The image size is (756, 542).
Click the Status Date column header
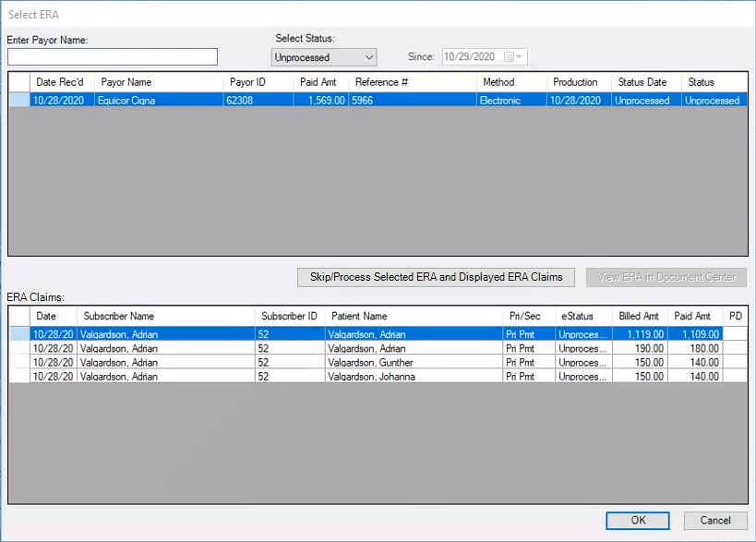[x=642, y=82]
